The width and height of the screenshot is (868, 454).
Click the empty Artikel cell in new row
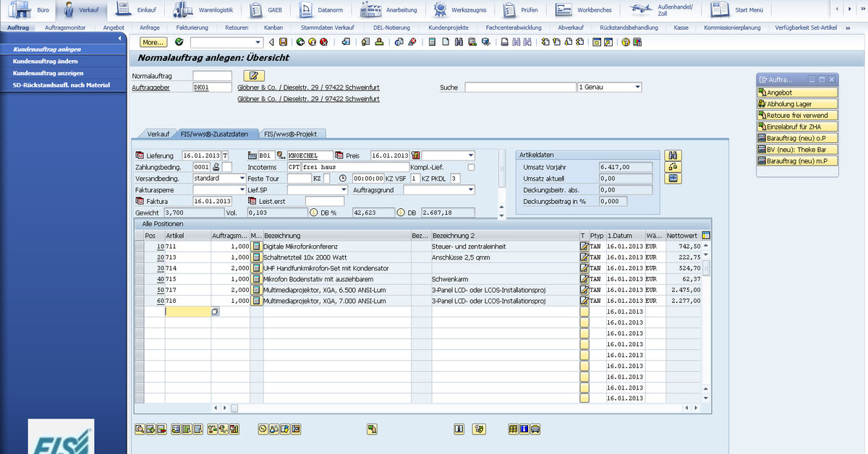point(187,312)
